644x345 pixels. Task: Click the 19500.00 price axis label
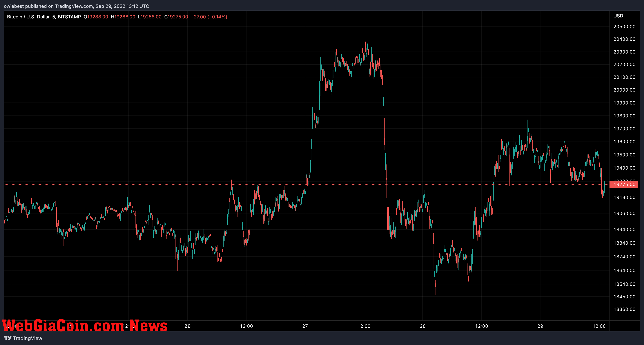click(x=624, y=155)
